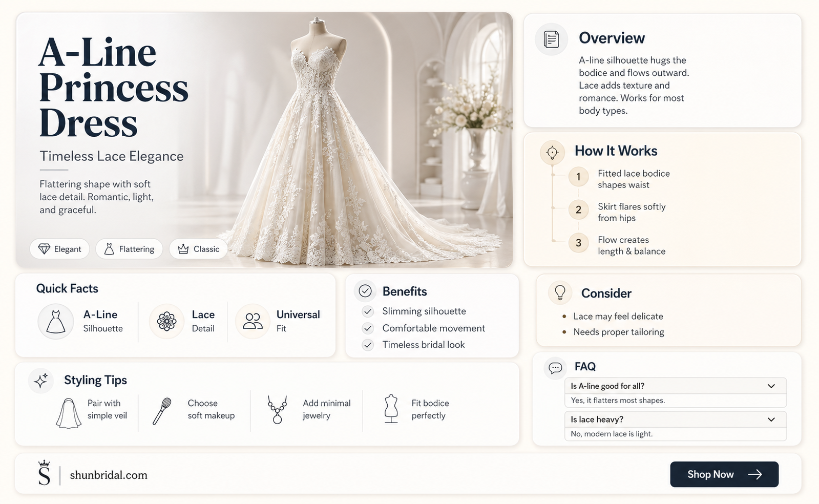
Task: Click the makeup brush icon
Action: (x=162, y=411)
